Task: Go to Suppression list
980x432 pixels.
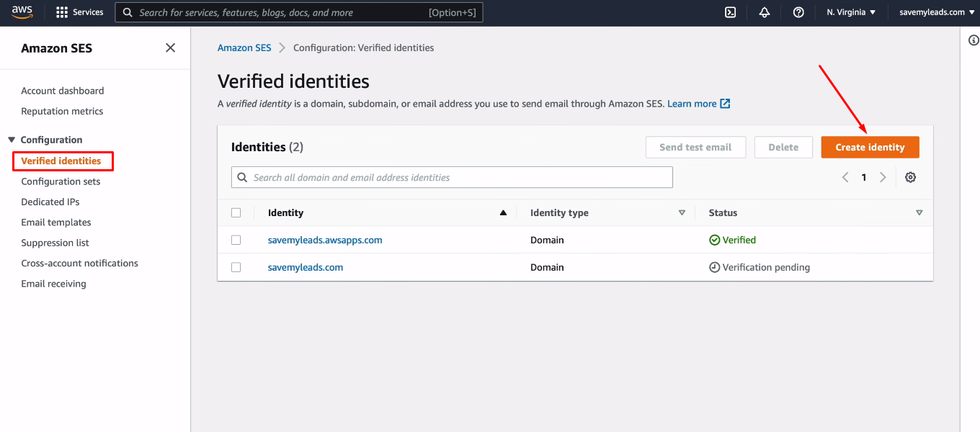Action: [55, 243]
